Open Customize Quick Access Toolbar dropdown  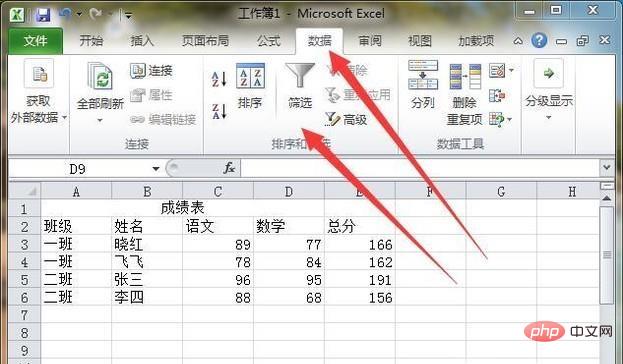pyautogui.click(x=128, y=15)
